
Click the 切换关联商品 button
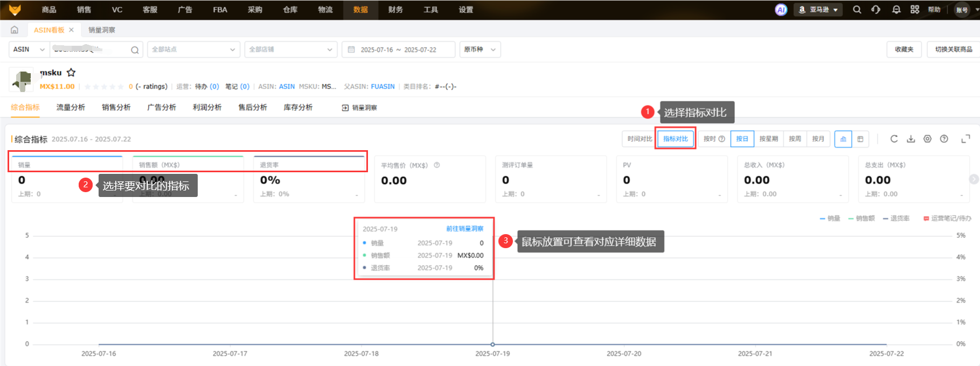click(x=953, y=50)
